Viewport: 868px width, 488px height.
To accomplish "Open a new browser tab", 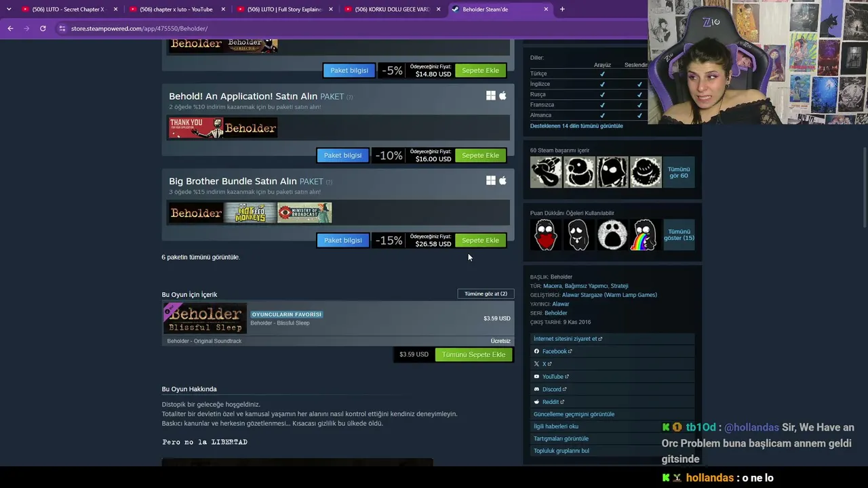I will point(562,9).
